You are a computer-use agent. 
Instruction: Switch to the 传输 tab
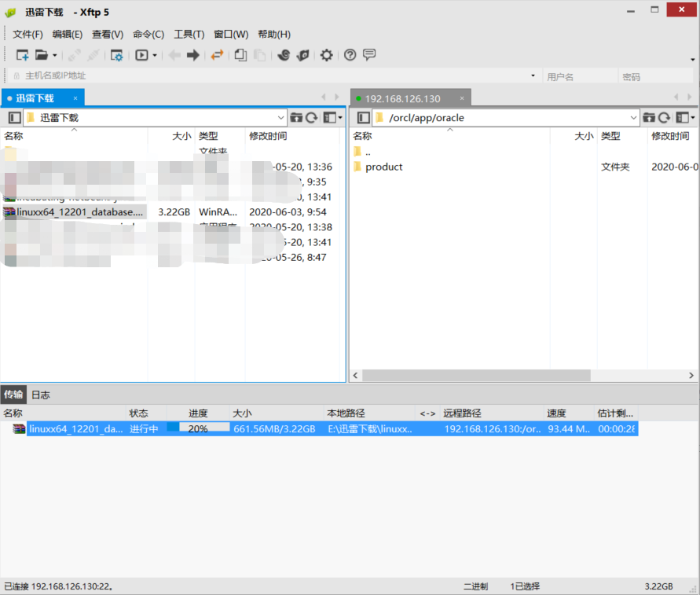point(13,395)
